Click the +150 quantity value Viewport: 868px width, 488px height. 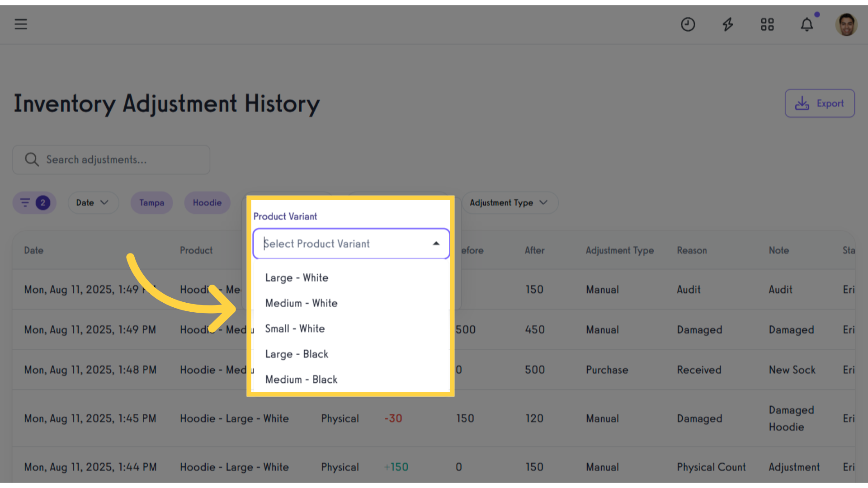[396, 467]
